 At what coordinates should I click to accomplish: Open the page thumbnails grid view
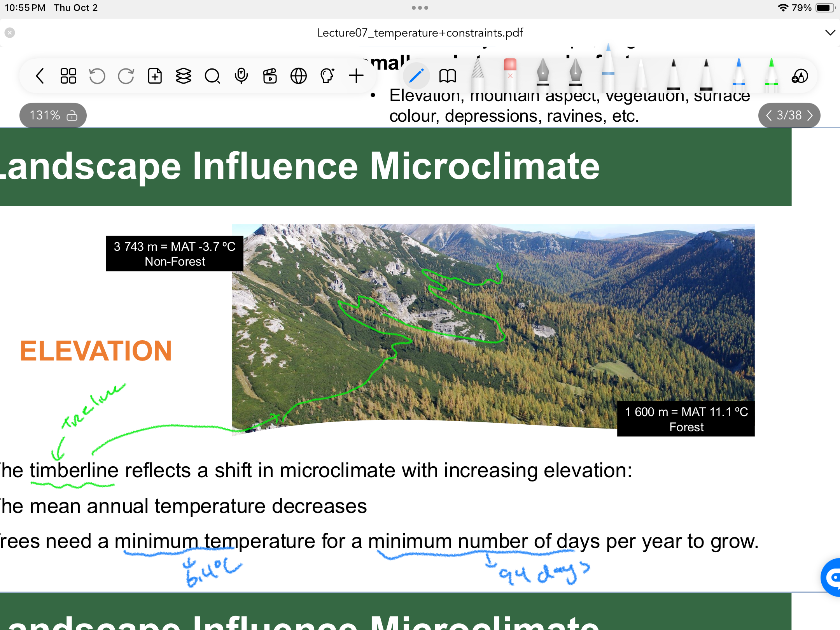(68, 76)
